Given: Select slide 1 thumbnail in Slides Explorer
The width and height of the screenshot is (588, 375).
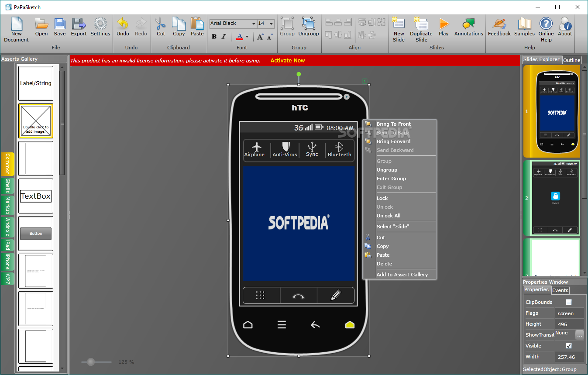Looking at the screenshot, I should (552, 111).
